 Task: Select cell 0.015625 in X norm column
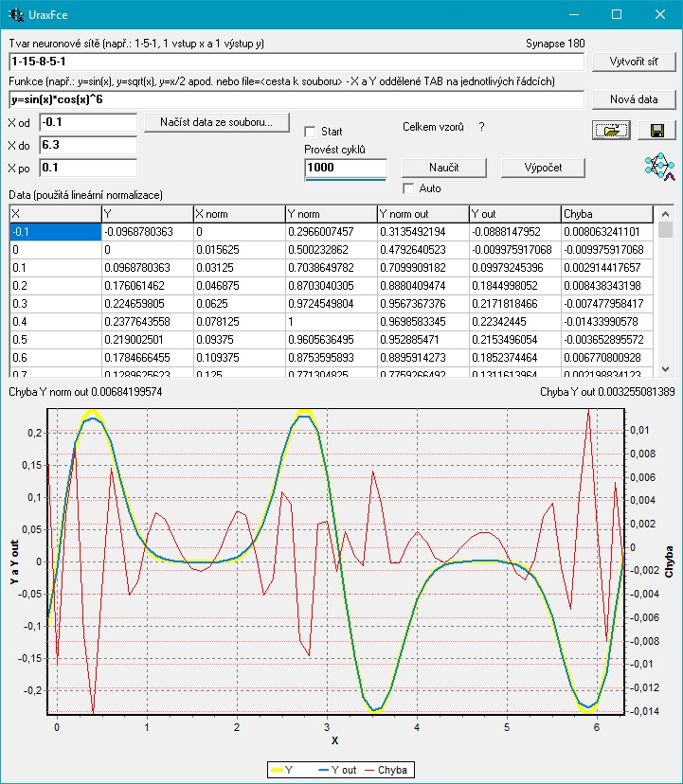(240, 250)
